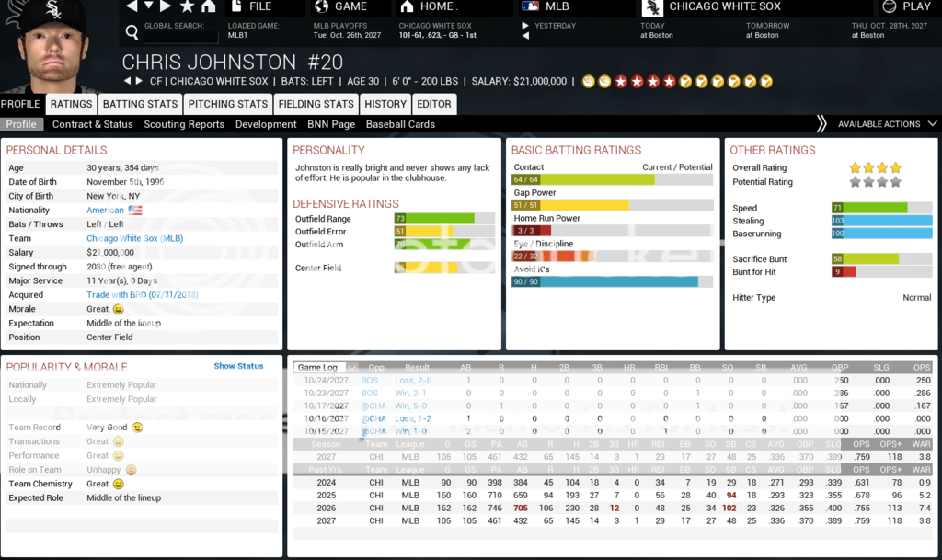The width and height of the screenshot is (942, 560).
Task: Click Team Chemistry smiley face icon
Action: (118, 484)
